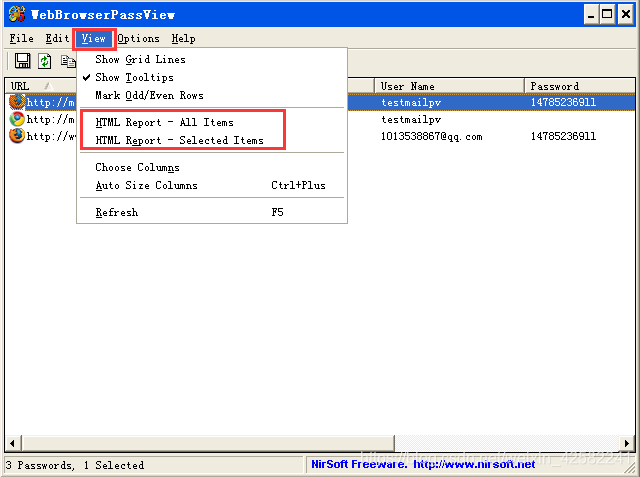Click Refresh in the View menu

pos(212,212)
